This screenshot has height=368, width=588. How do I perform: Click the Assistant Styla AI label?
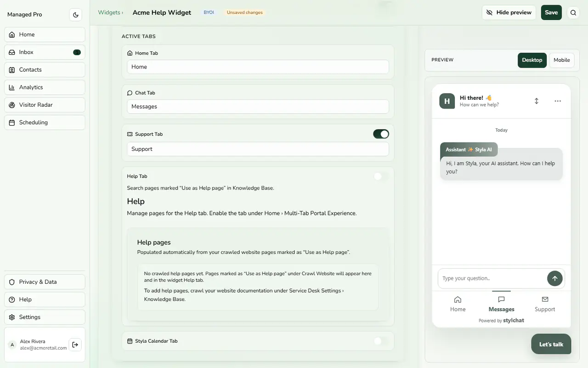[469, 149]
